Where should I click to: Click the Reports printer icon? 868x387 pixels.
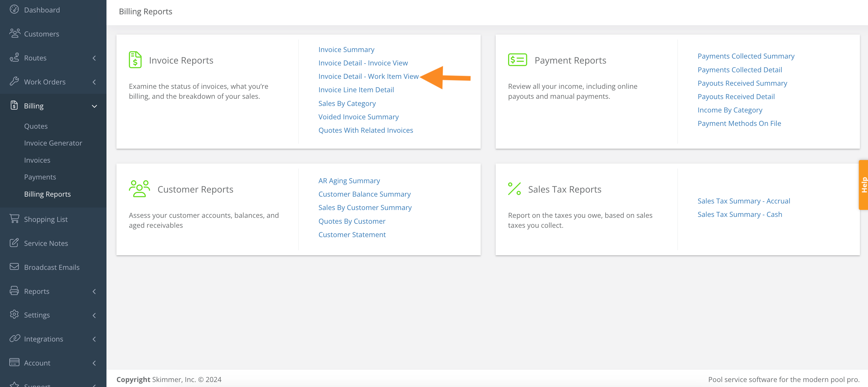tap(14, 291)
